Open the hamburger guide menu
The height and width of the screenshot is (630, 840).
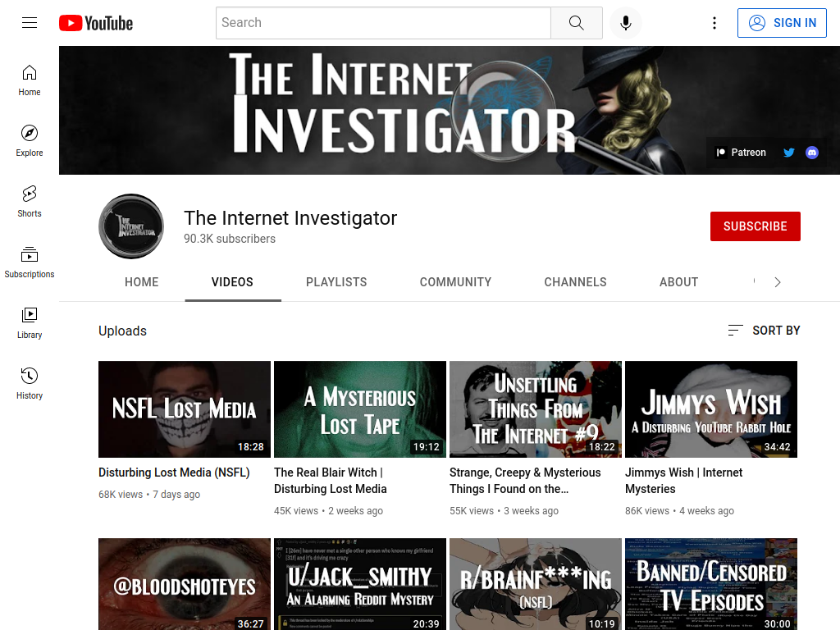tap(30, 22)
